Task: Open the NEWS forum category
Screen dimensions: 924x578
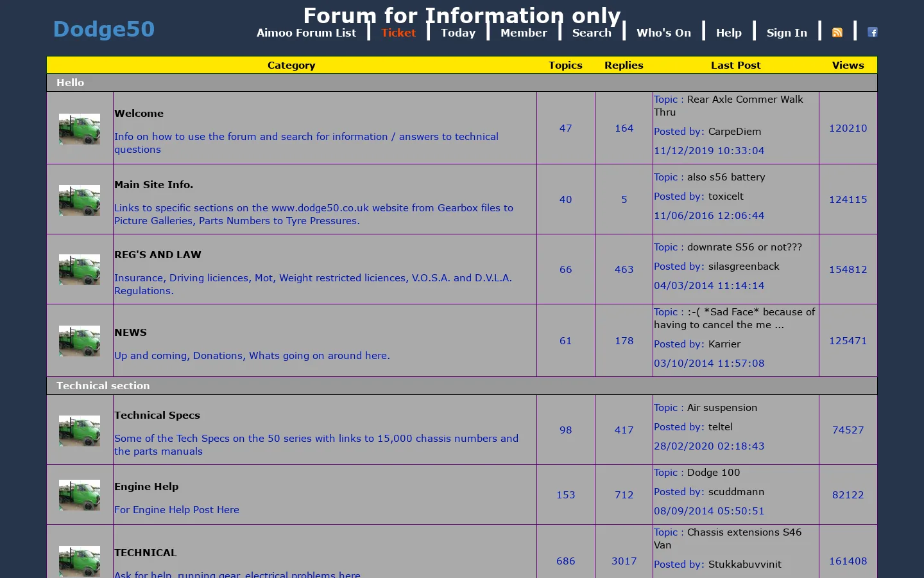Action: [x=130, y=333]
